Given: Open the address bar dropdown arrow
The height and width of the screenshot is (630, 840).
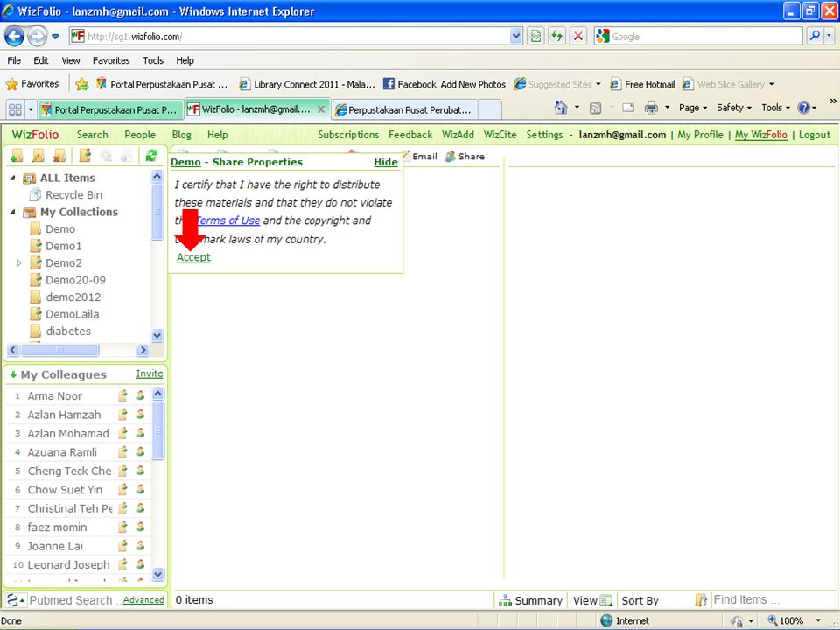Looking at the screenshot, I should pyautogui.click(x=515, y=37).
